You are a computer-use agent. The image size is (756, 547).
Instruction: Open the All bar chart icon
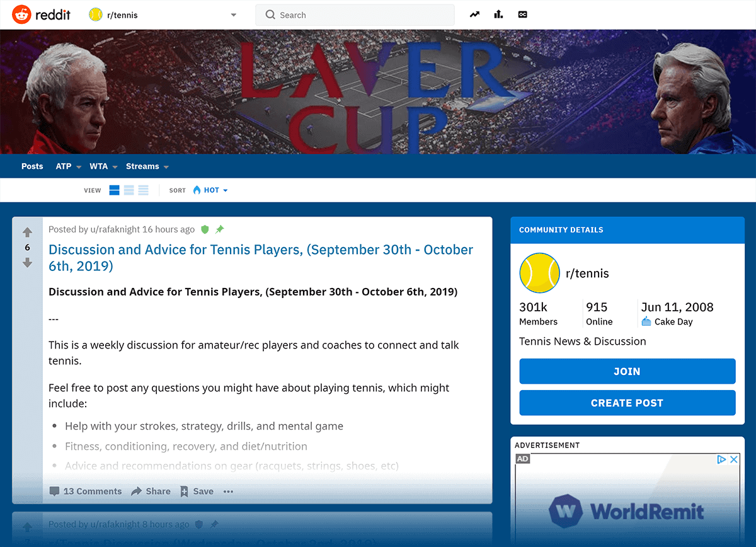499,14
